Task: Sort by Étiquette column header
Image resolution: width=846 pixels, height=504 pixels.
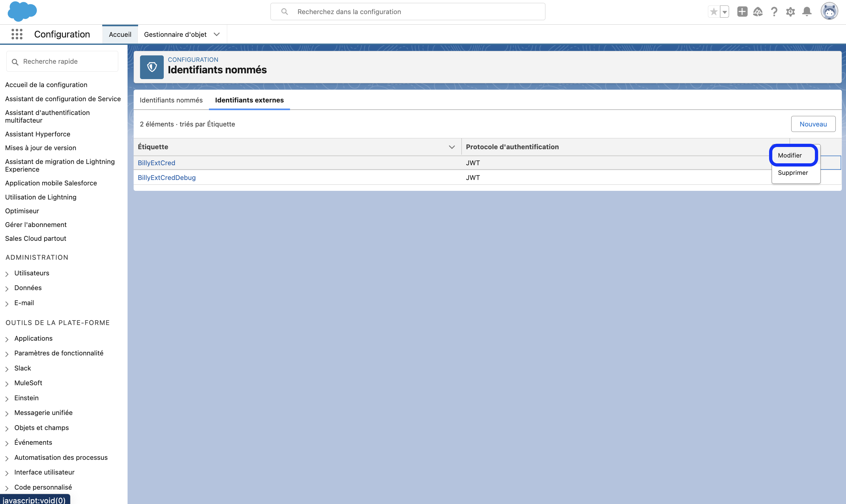Action: pos(153,147)
